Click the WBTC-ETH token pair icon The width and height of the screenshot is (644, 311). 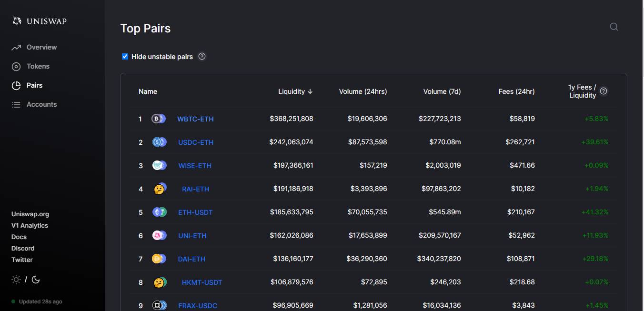coord(159,119)
